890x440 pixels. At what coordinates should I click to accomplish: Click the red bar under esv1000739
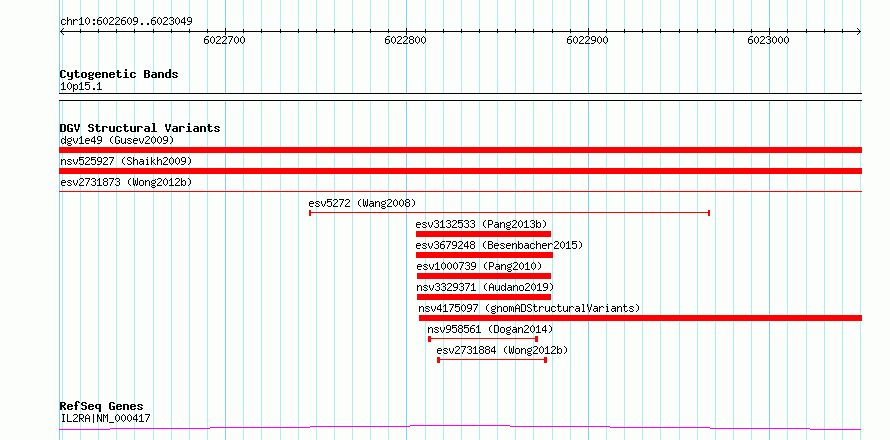pyautogui.click(x=484, y=276)
